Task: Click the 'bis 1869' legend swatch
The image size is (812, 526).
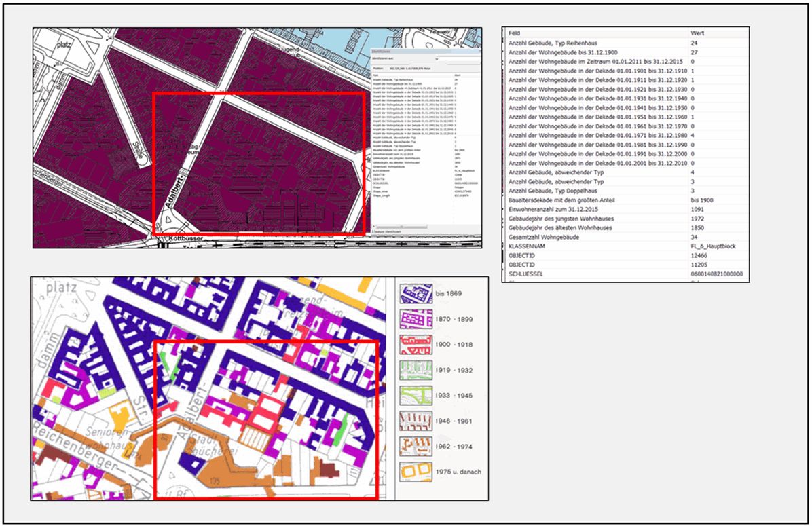Action: [416, 294]
